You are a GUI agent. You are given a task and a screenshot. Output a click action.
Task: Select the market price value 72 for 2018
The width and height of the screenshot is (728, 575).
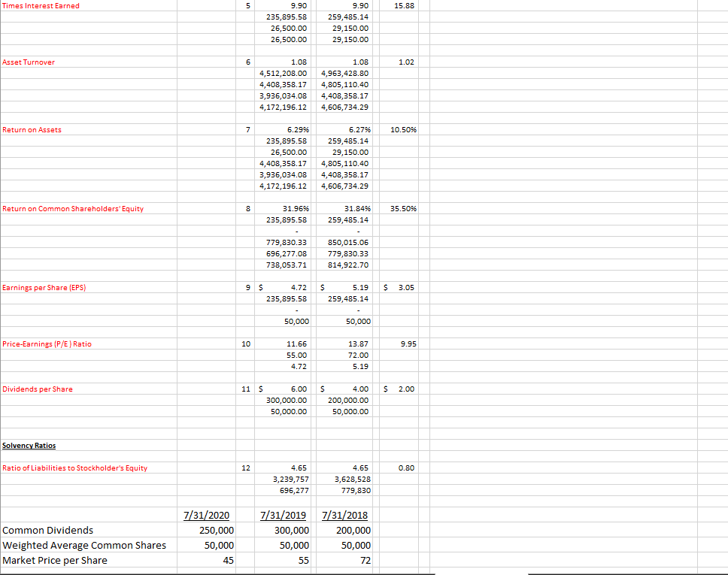pos(366,560)
